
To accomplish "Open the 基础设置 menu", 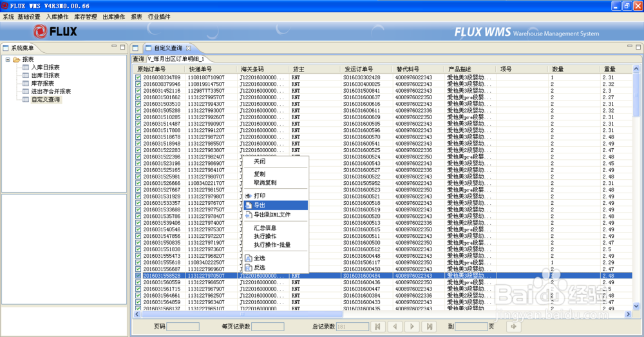I will [x=29, y=17].
